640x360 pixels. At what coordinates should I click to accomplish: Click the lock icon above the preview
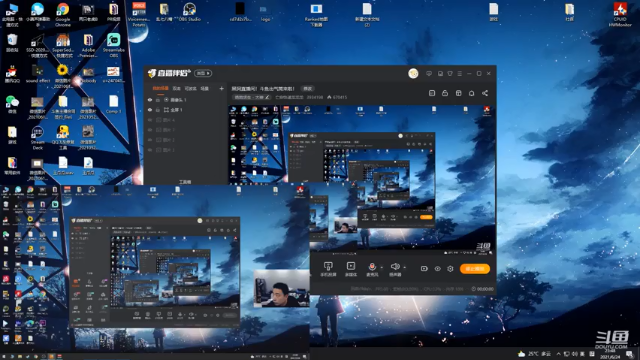pos(445,93)
